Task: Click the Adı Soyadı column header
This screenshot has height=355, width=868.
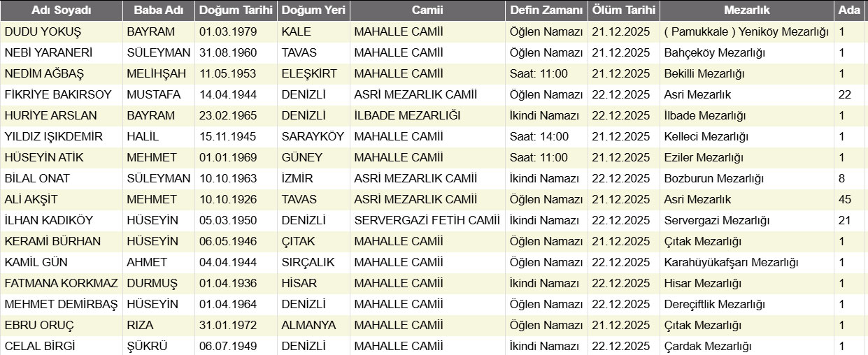Action: coord(61,10)
